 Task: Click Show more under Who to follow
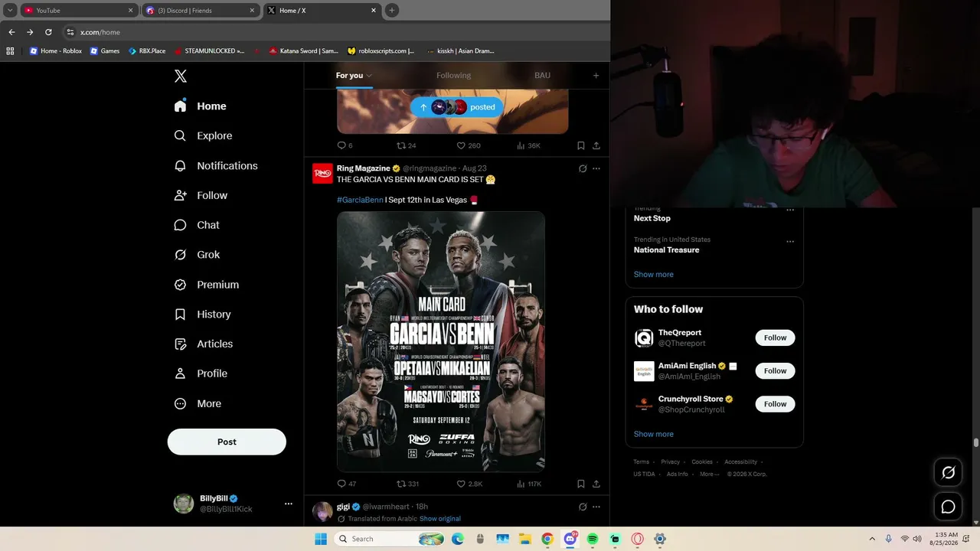[654, 434]
